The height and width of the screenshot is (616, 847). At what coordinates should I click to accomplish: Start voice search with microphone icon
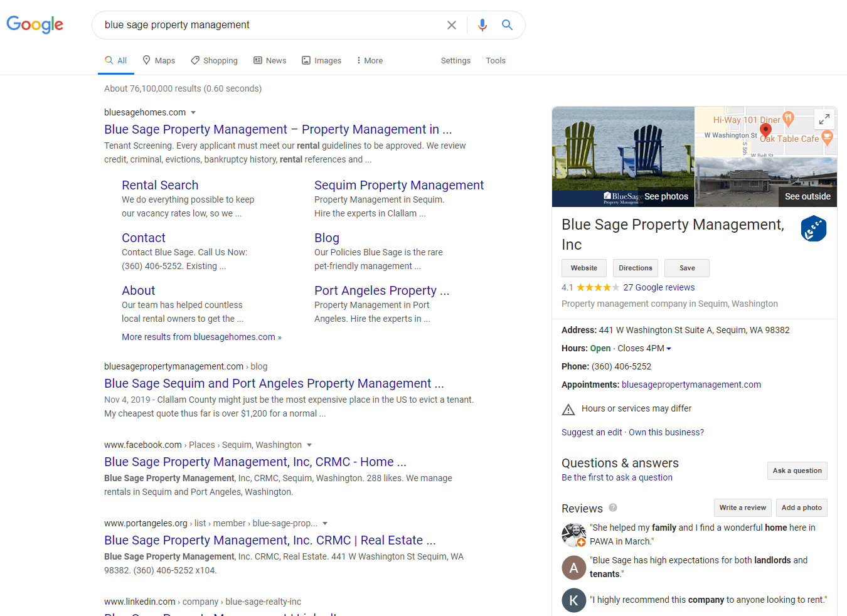[x=482, y=25]
